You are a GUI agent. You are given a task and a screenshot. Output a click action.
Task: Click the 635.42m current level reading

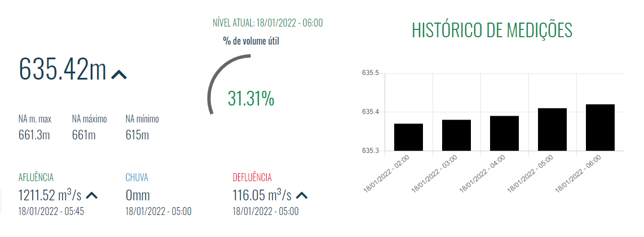pyautogui.click(x=63, y=70)
